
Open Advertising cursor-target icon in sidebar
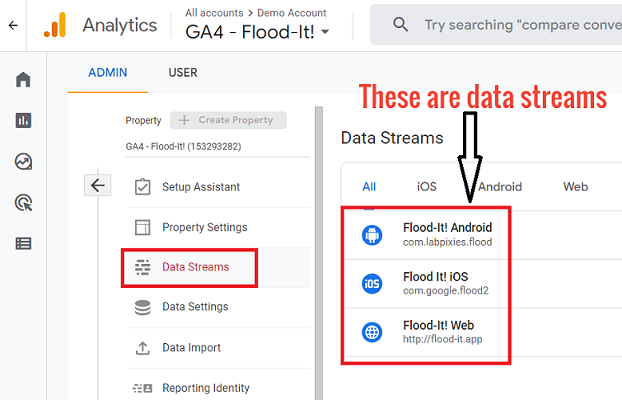(23, 203)
